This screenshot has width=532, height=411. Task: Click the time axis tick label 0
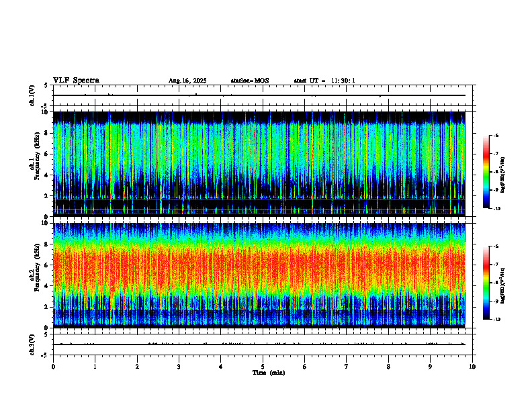click(x=53, y=367)
